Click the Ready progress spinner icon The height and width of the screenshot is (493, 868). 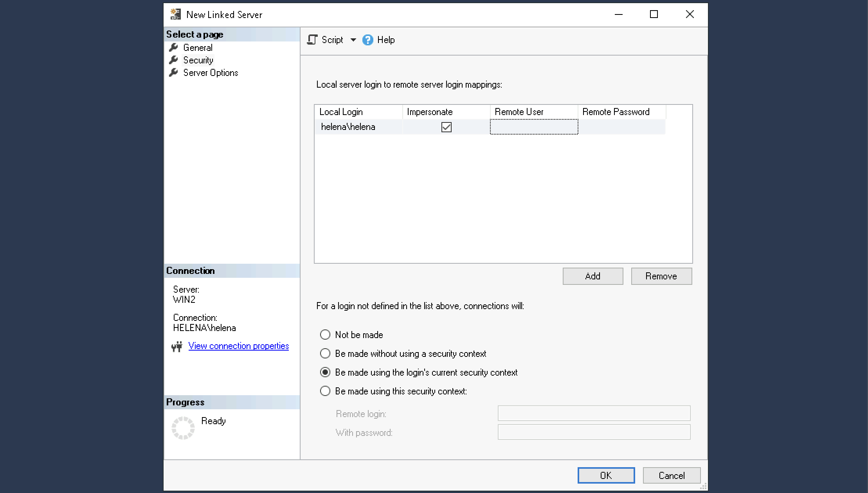(x=183, y=428)
